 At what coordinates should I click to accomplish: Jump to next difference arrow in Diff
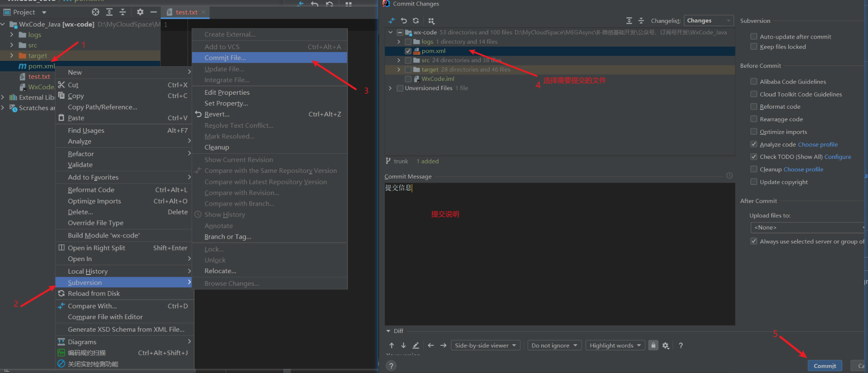(x=403, y=346)
